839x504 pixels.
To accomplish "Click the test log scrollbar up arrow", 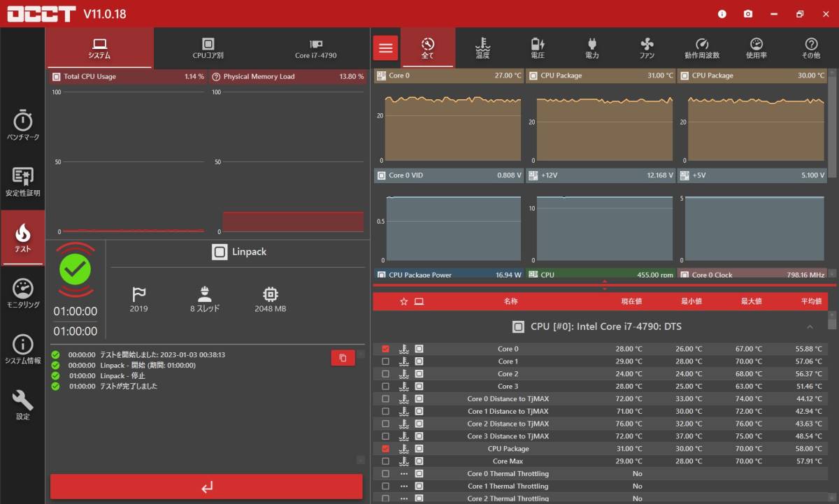I will point(361,354).
